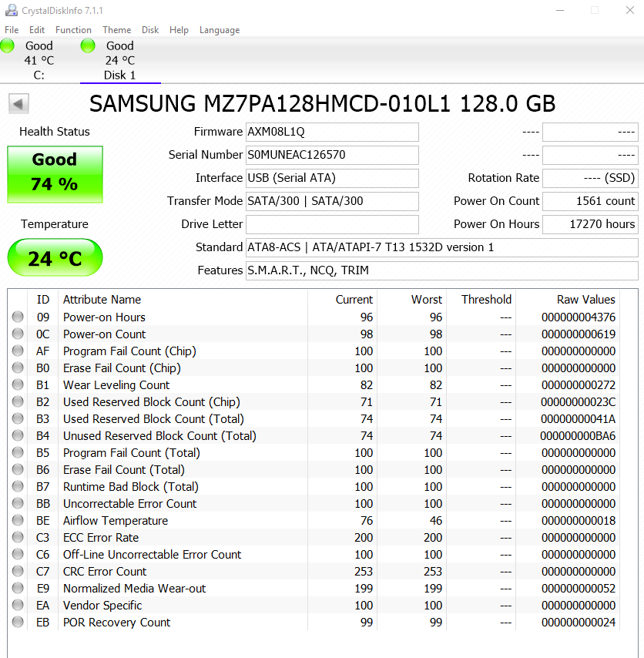This screenshot has height=658, width=644.
Task: Click status dot for Erase Fail Count (Chip)
Action: [18, 368]
